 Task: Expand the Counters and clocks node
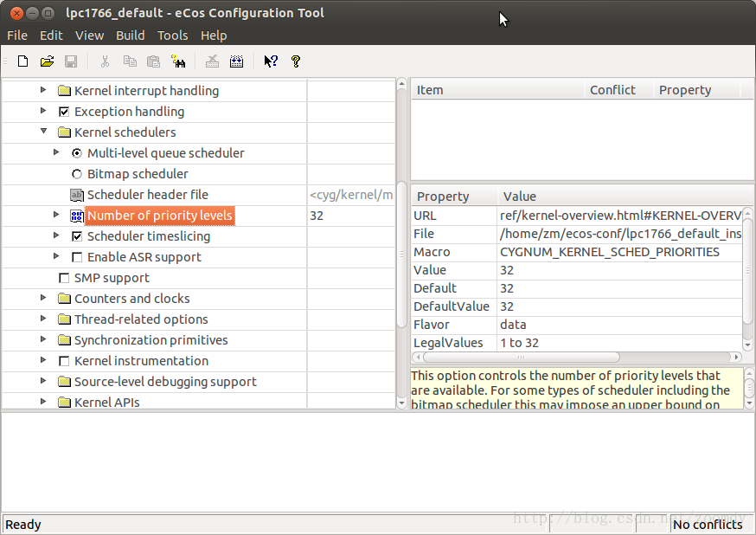43,297
